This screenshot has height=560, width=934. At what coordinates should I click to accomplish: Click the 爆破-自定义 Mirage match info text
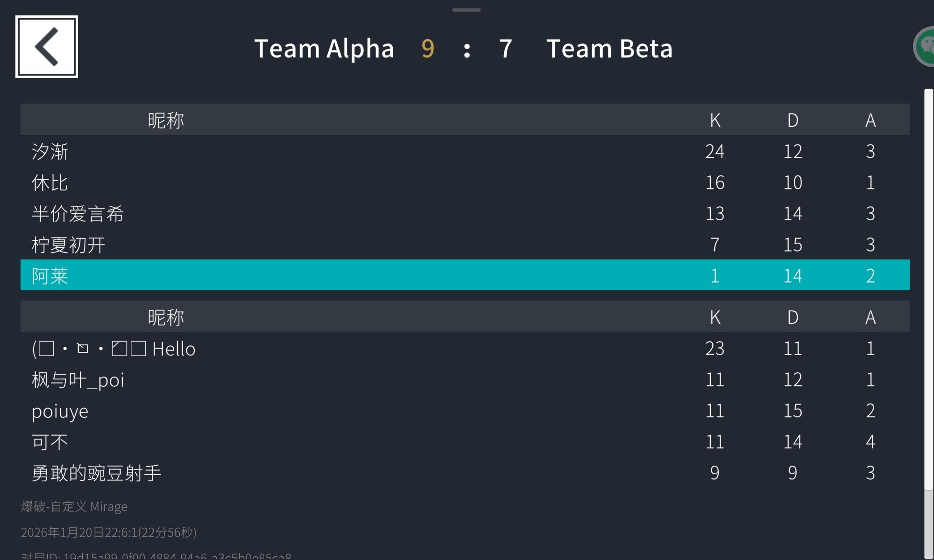pos(74,506)
